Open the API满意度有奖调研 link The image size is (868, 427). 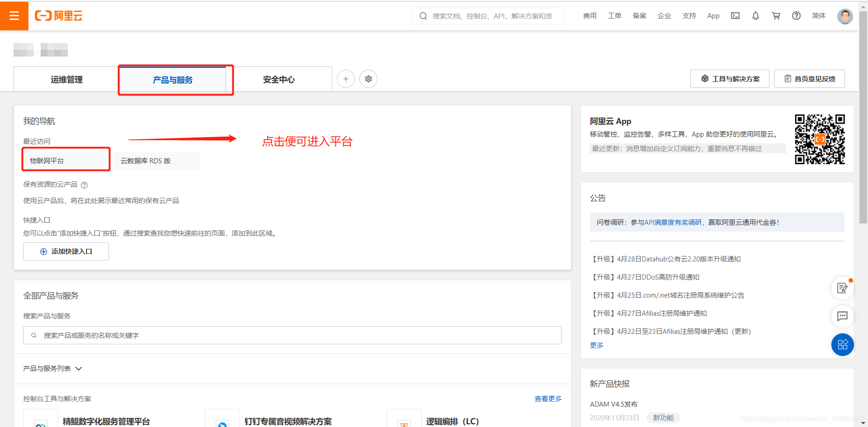pyautogui.click(x=673, y=223)
